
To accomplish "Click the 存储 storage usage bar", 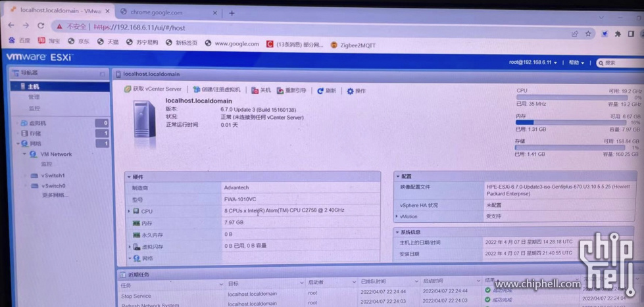I will pos(570,147).
